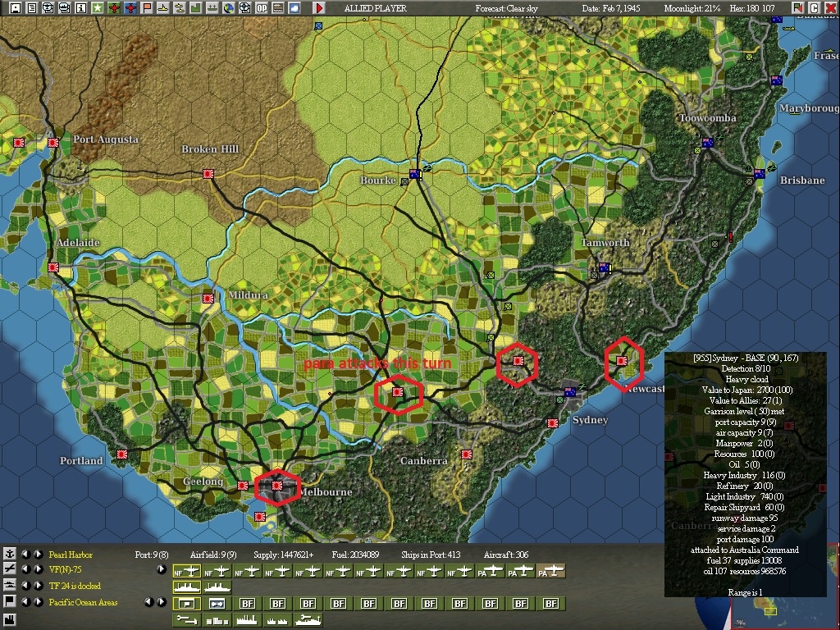Viewport: 840px width, 630px height.
Task: Click the white star on green icon
Action: click(x=97, y=8)
